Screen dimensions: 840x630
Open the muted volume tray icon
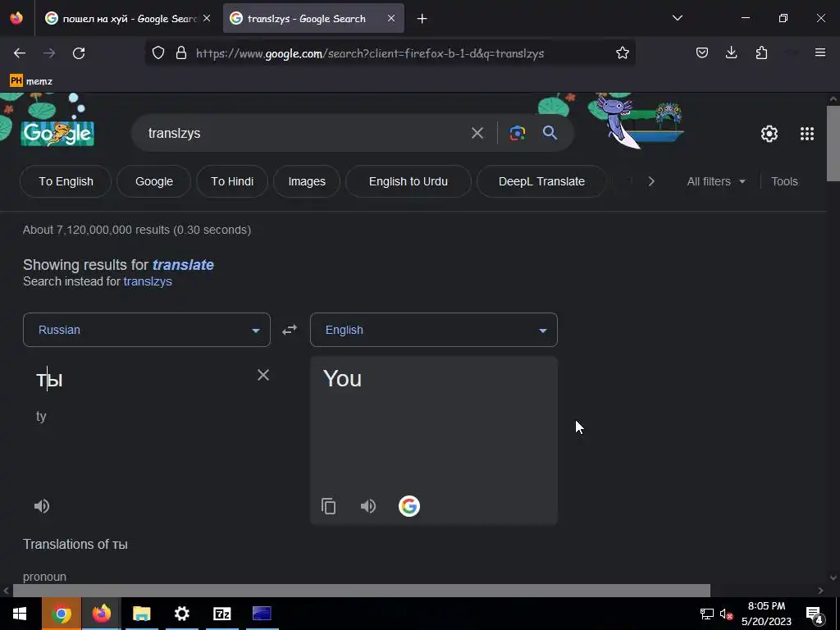click(726, 614)
